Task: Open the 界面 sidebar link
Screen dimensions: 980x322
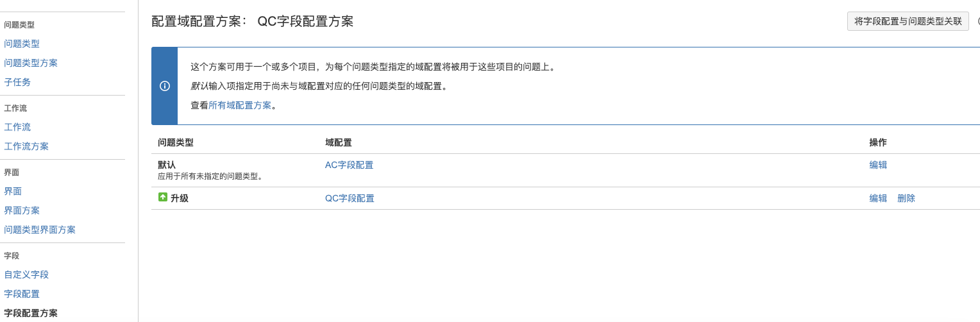Action: coord(13,191)
